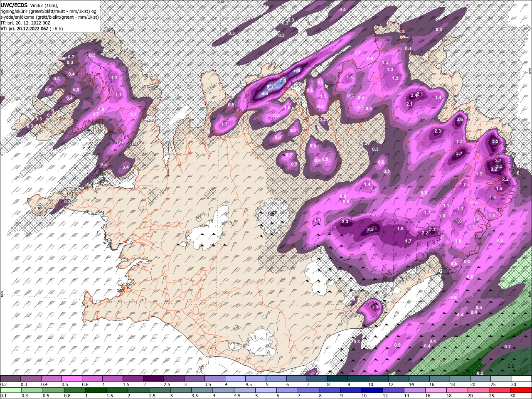Select the "Vindur (10m)" header text
Screen dimensions: 532x399
[x=44, y=5]
